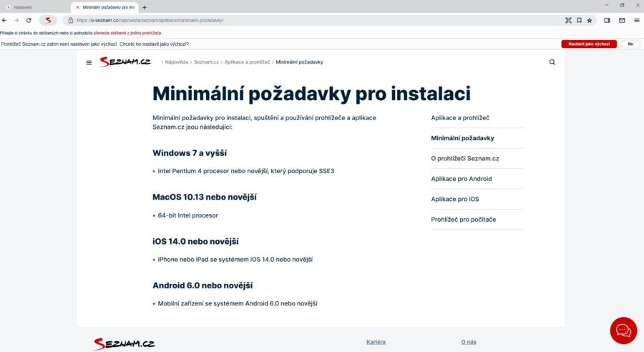Image resolution: width=644 pixels, height=352 pixels.
Task: Go to Nápověda breadcrumb
Action: click(177, 62)
